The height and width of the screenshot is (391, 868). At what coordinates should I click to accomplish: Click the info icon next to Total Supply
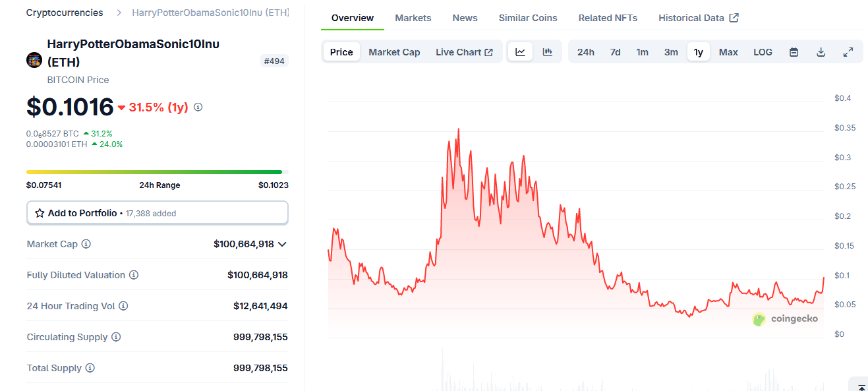(x=90, y=368)
